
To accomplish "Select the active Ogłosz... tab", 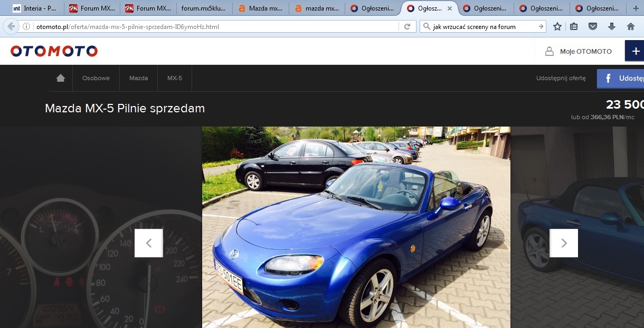I will tap(429, 8).
